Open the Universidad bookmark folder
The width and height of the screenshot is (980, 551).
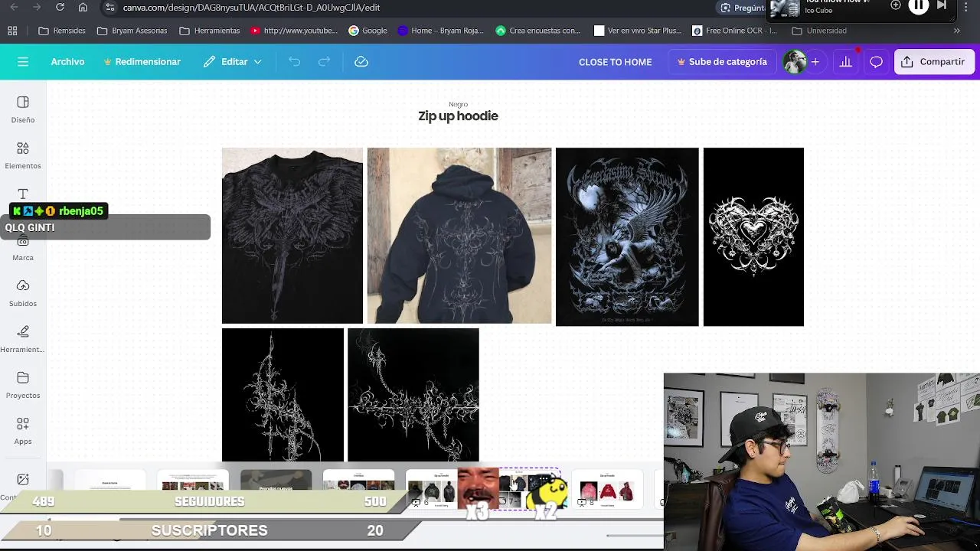819,31
